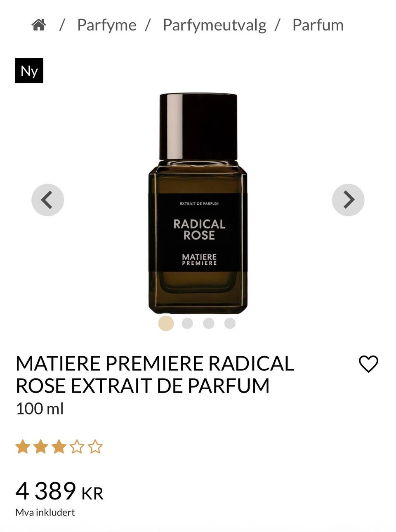Go to the home page icon
Image resolution: width=396 pixels, height=532 pixels.
(38, 25)
